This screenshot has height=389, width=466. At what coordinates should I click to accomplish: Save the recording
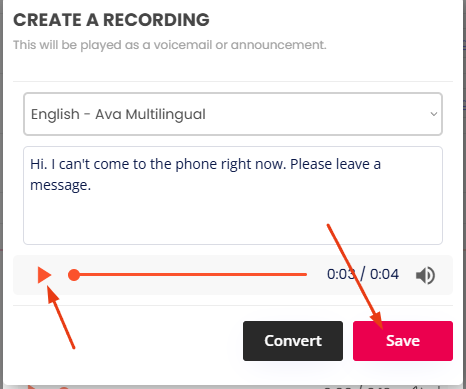[403, 341]
